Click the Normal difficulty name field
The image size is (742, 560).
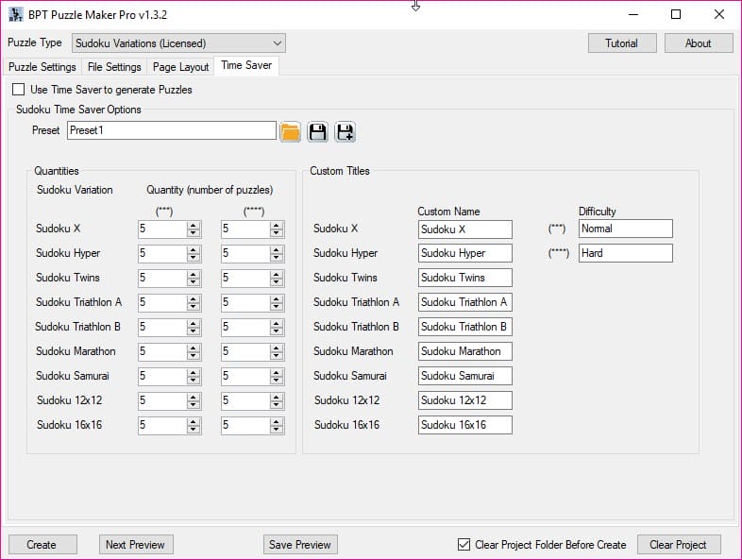click(626, 229)
